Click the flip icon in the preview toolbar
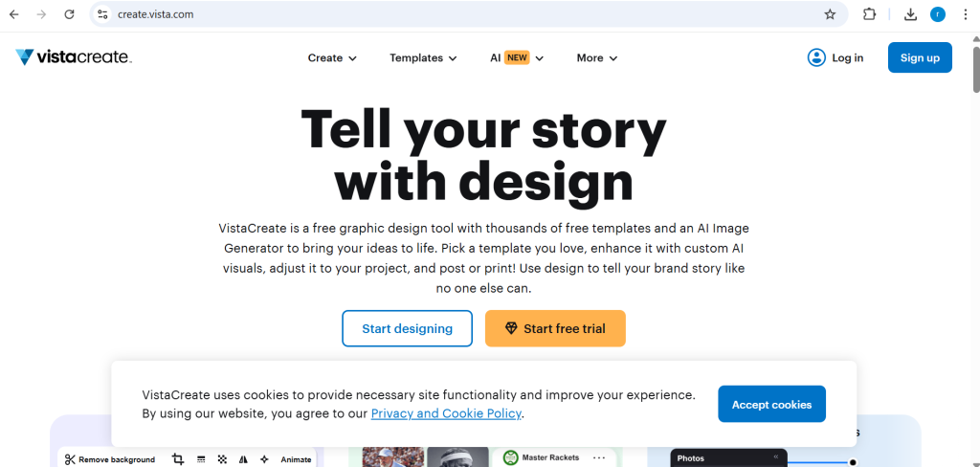Image resolution: width=980 pixels, height=467 pixels. coord(242,459)
